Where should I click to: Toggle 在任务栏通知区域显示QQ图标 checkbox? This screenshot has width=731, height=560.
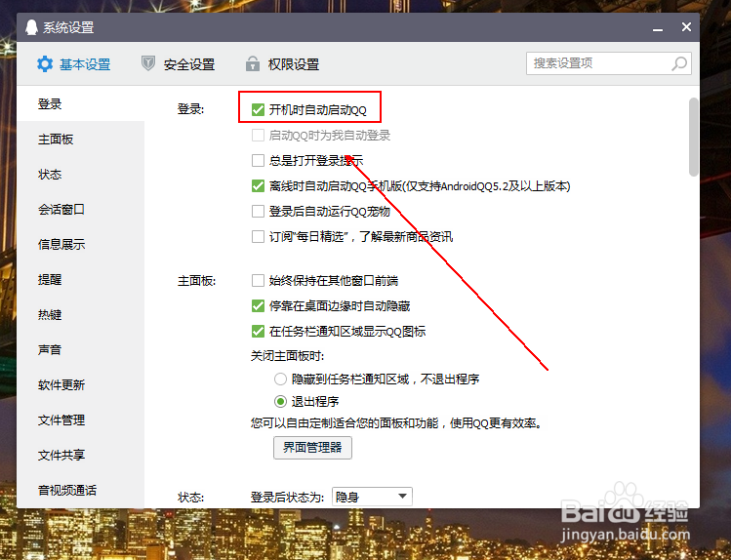coord(258,332)
